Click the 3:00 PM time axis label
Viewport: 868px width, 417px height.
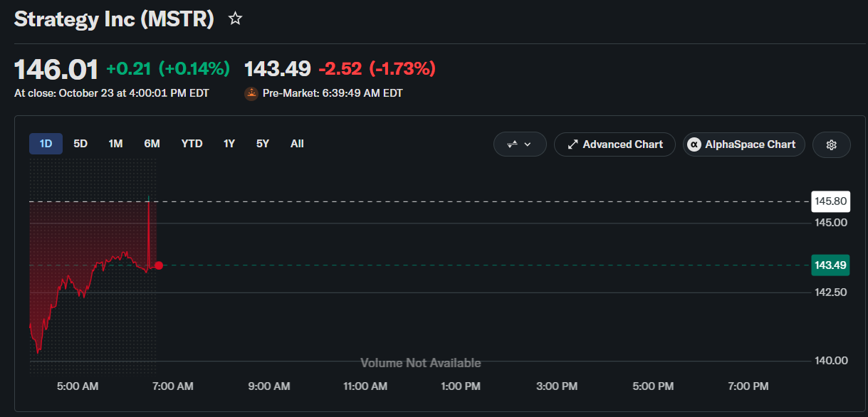tap(557, 386)
